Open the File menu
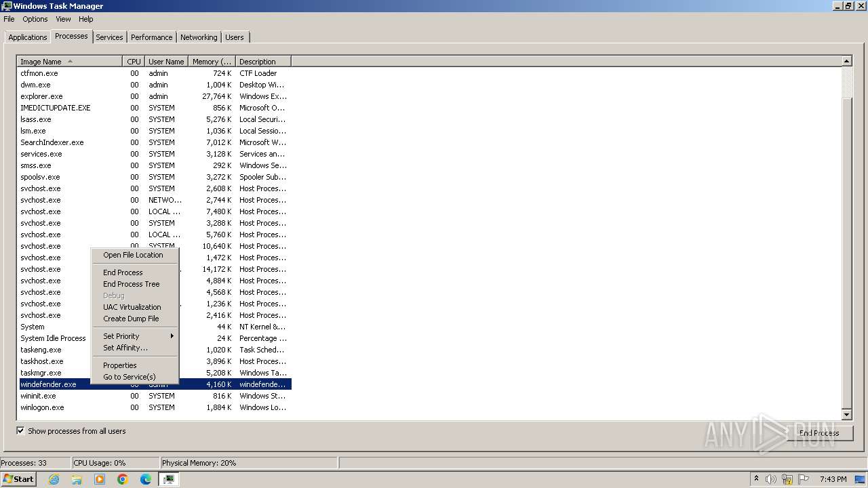868x488 pixels. [x=9, y=19]
